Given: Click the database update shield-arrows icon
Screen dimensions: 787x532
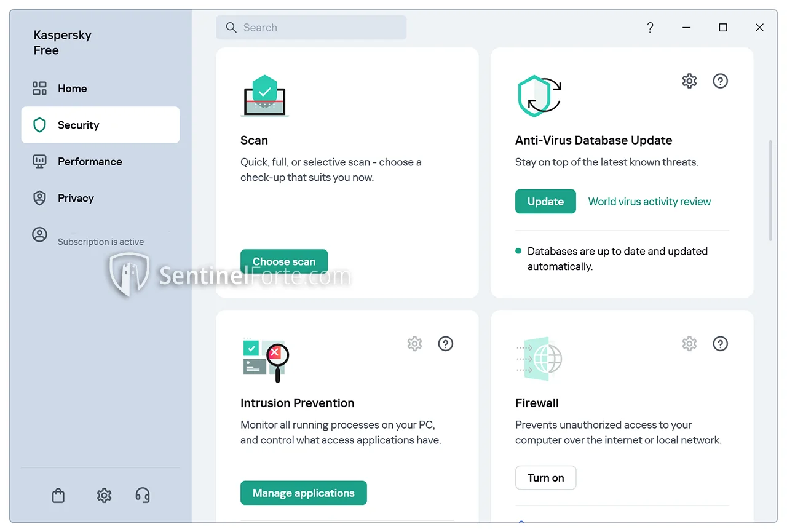Looking at the screenshot, I should point(539,96).
